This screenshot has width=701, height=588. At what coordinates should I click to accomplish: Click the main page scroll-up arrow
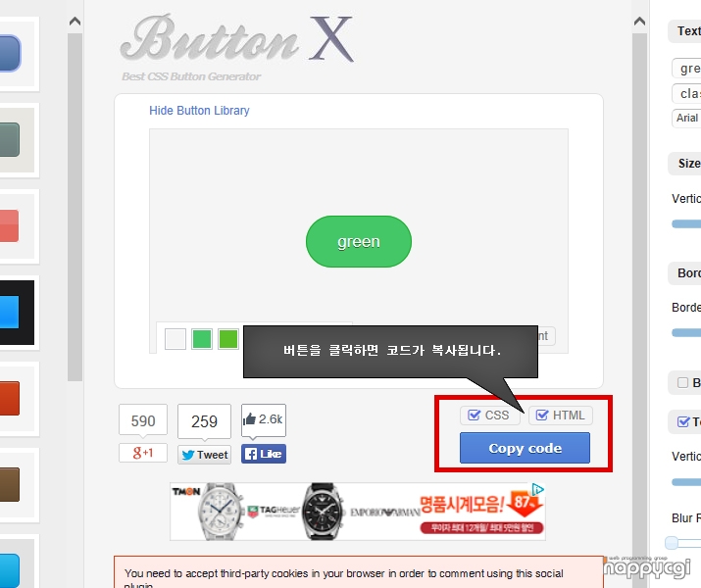(x=640, y=21)
